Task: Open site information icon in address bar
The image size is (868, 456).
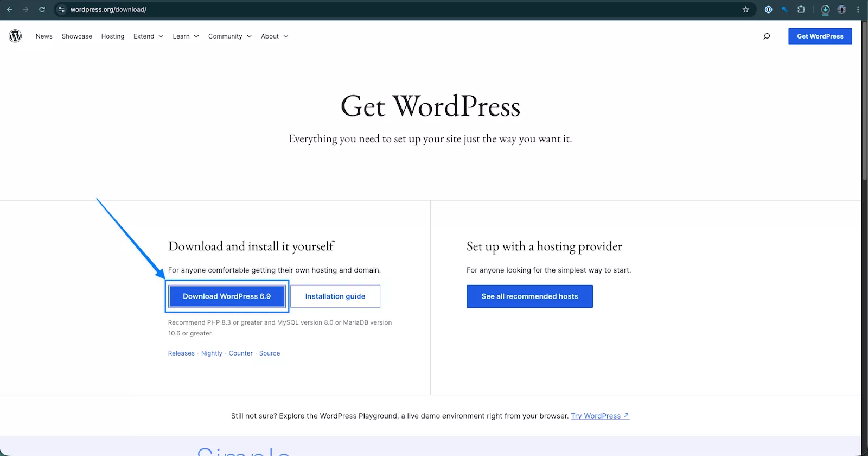Action: tap(61, 9)
